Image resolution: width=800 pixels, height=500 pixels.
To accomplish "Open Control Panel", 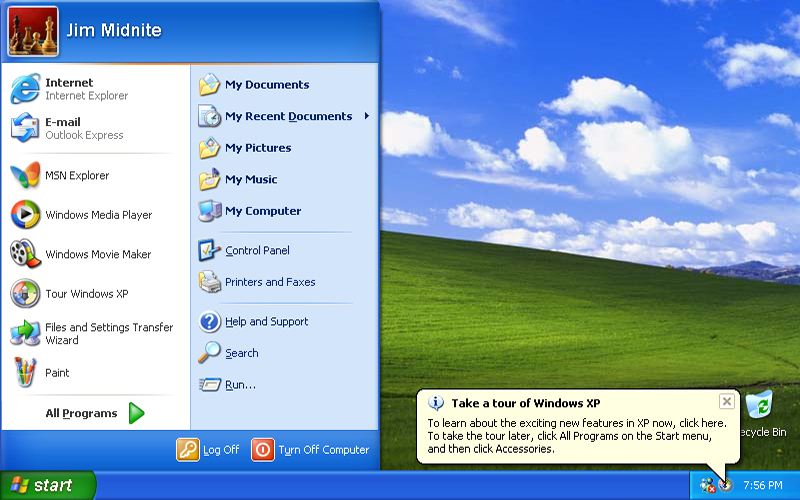I will [257, 250].
